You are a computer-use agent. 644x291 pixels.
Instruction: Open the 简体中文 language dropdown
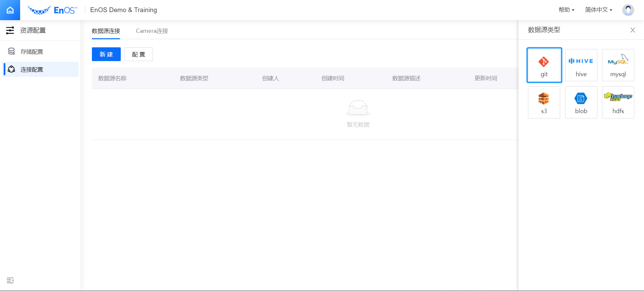[x=598, y=10]
